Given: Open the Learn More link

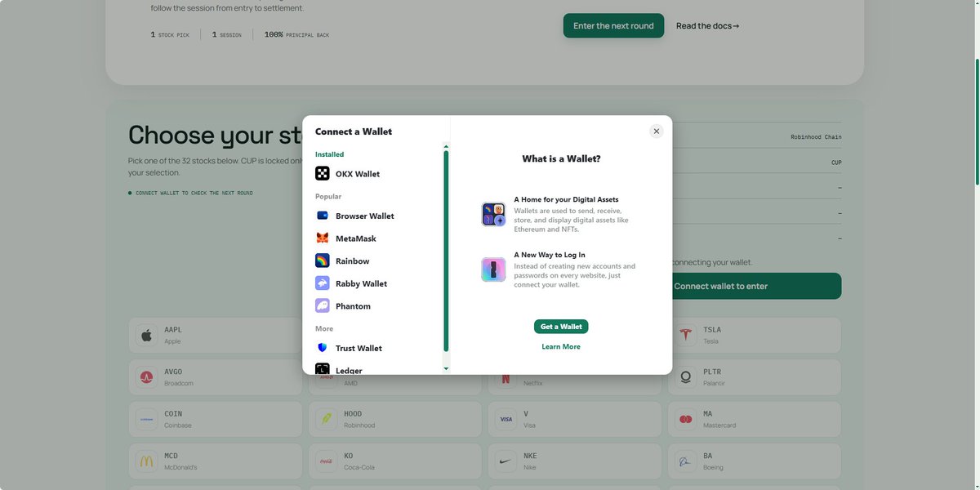Looking at the screenshot, I should (x=561, y=347).
